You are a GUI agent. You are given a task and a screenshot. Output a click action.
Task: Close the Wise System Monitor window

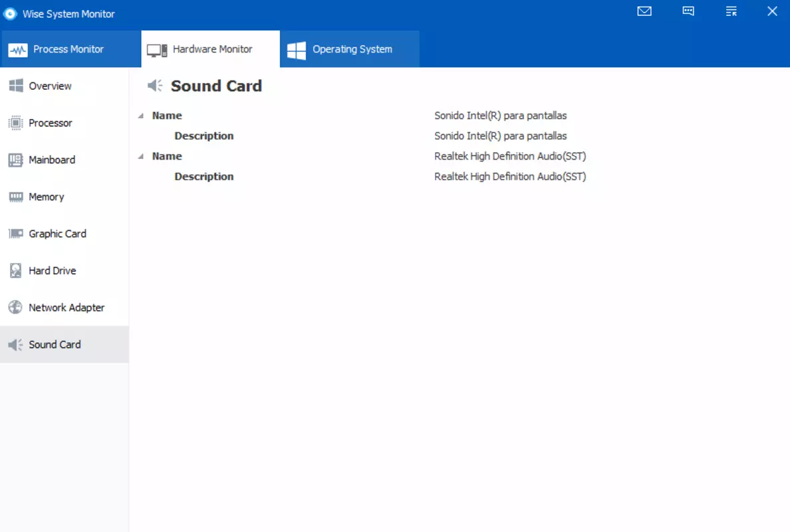click(772, 11)
